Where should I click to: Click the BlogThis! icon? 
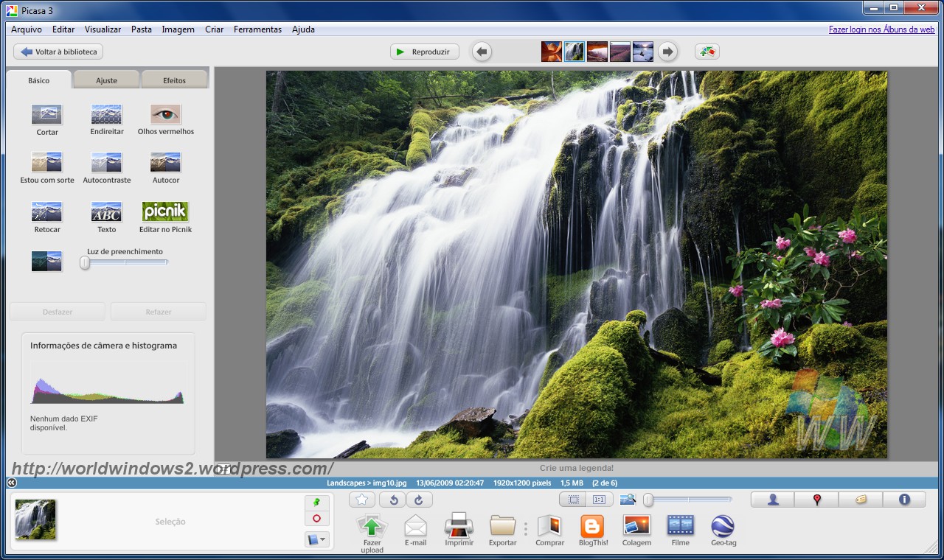(592, 526)
